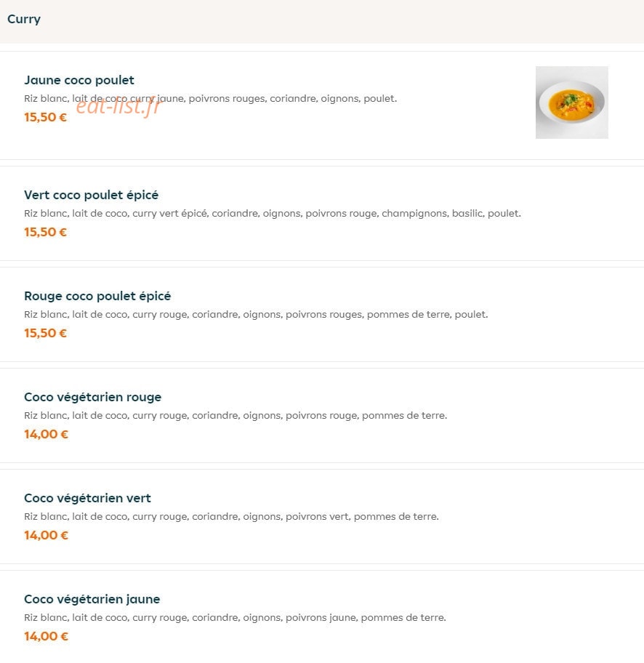Click the Coco végétarien jaune ingredients text
644x663 pixels.
[x=235, y=618]
